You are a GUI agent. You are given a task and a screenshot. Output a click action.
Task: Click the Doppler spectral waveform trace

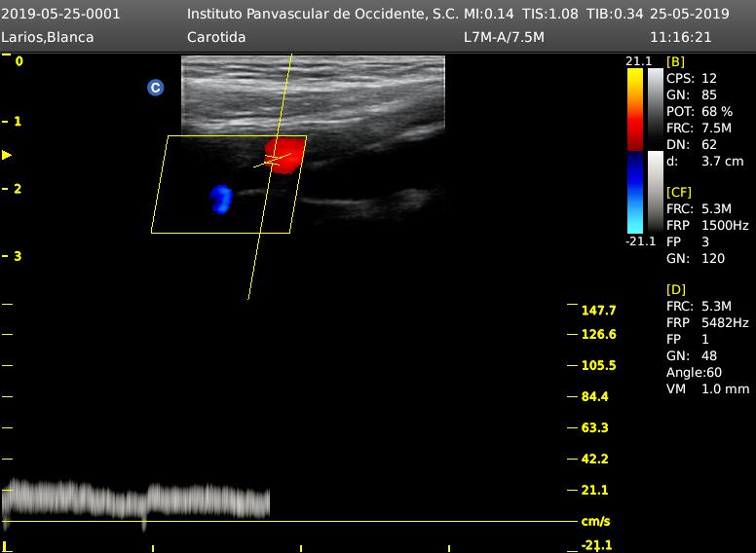(135, 499)
